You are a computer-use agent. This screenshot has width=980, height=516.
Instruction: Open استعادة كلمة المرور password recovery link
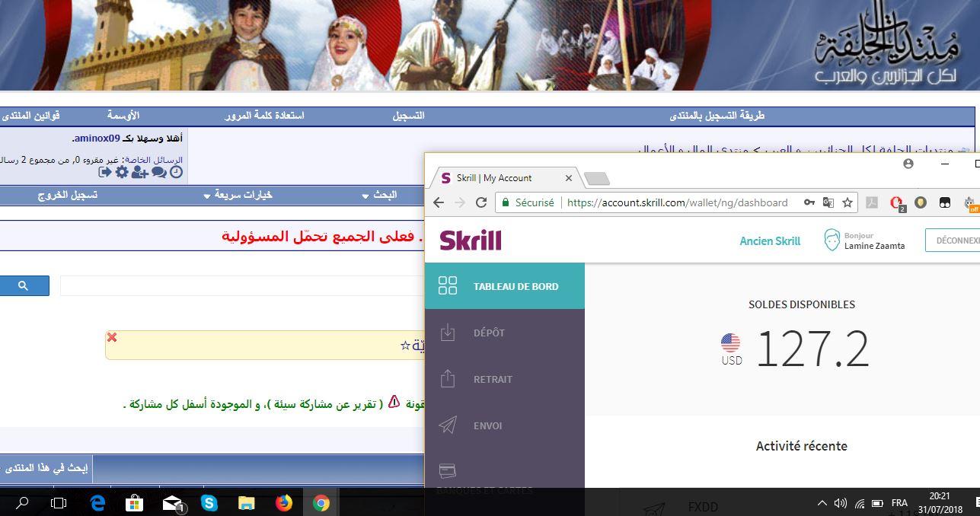pos(264,116)
